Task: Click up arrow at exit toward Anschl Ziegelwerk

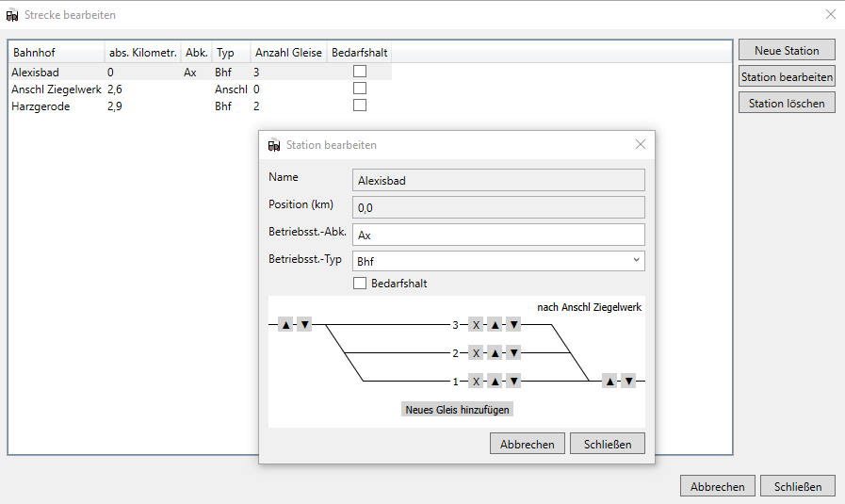Action: tap(609, 382)
